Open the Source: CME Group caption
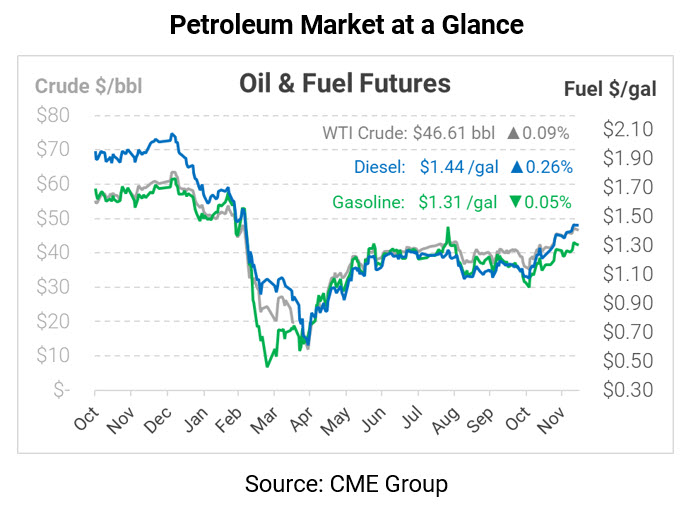The height and width of the screenshot is (506, 689). [346, 484]
